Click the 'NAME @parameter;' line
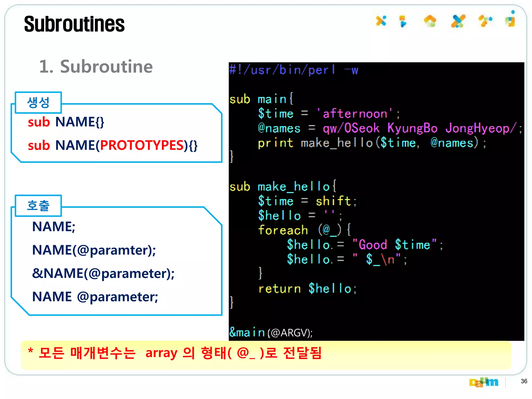The image size is (532, 399). click(x=95, y=297)
